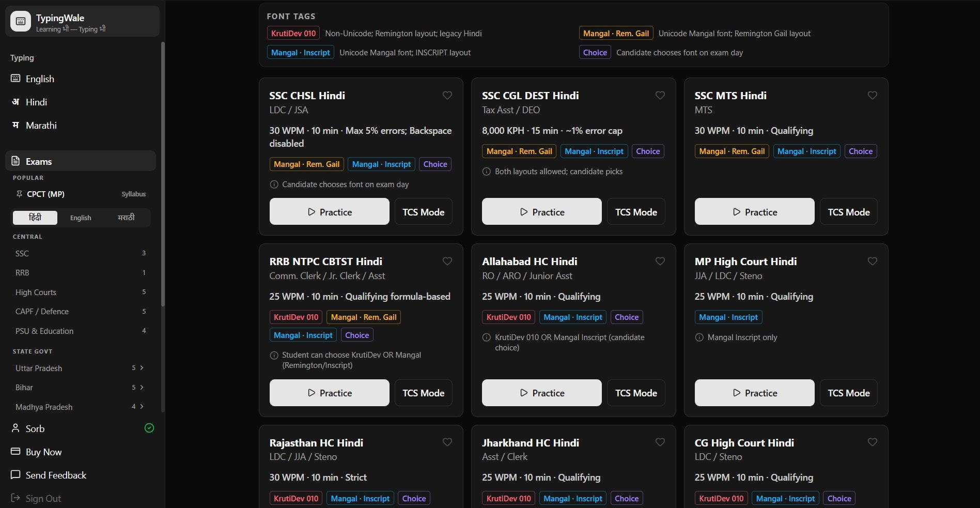Click the English keyboard icon in sidebar
The image size is (980, 508).
(15, 79)
